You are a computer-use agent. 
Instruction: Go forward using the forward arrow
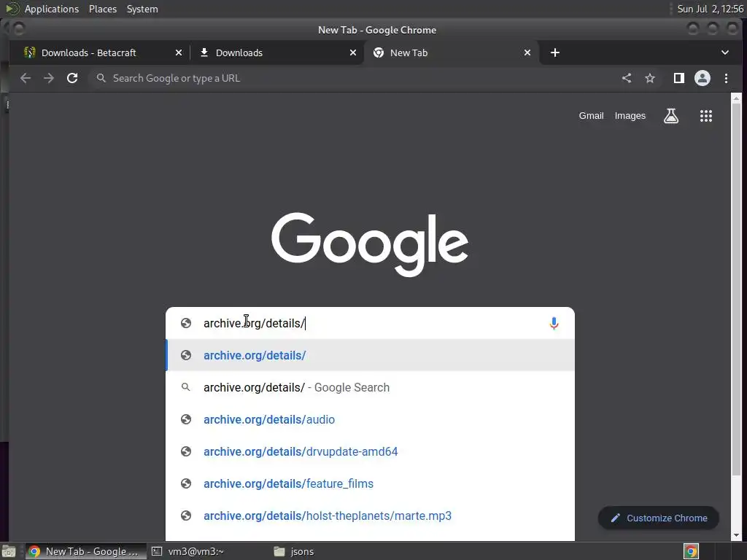[49, 78]
